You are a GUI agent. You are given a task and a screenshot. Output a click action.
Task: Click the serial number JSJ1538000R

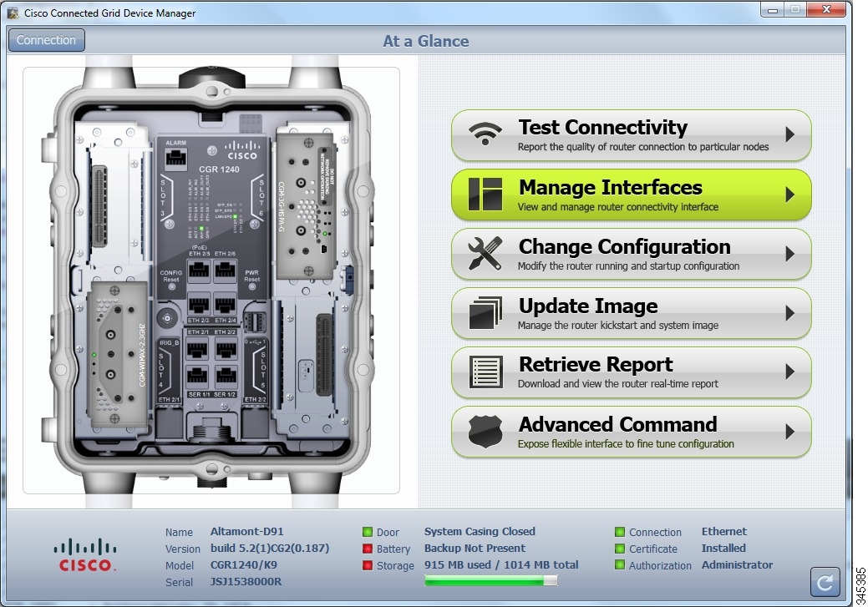[x=246, y=582]
